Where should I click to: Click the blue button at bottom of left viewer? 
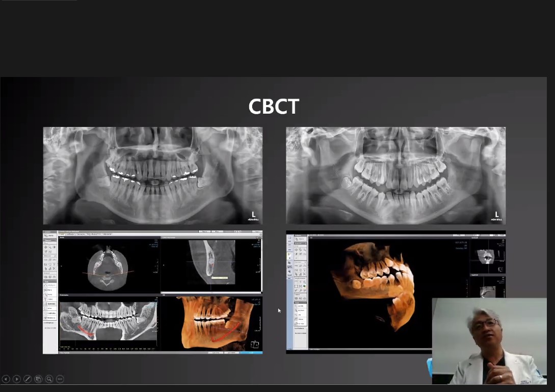[252, 352]
